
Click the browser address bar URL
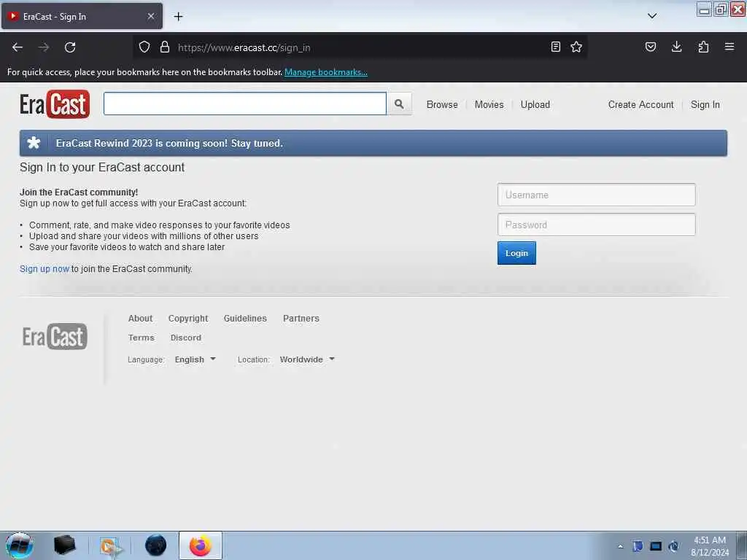(x=244, y=47)
